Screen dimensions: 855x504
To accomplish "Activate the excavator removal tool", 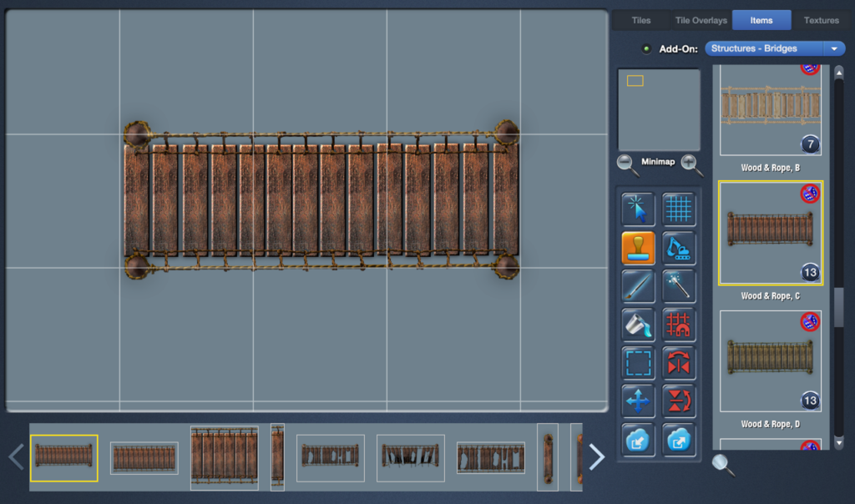I will coord(679,248).
